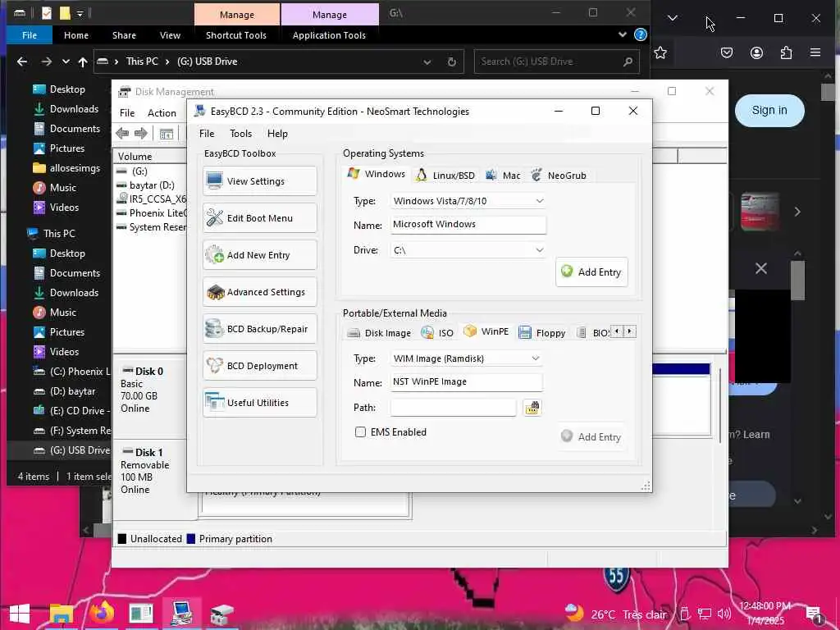Open Explorer File ribbon tab

tap(30, 35)
